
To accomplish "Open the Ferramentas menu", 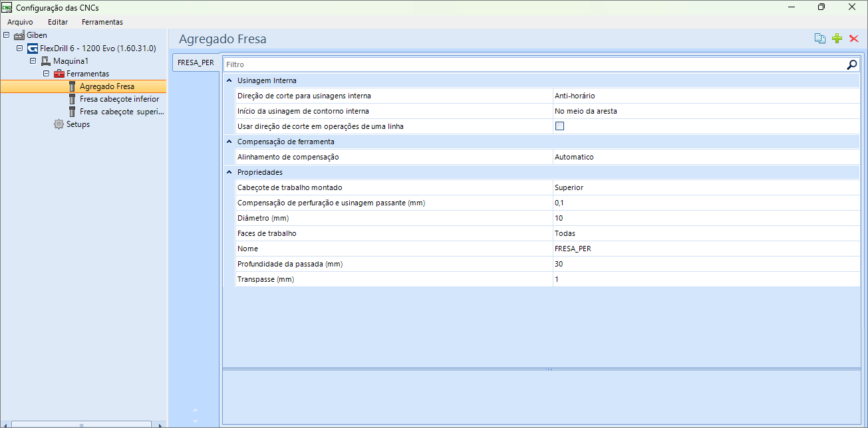I will 102,22.
